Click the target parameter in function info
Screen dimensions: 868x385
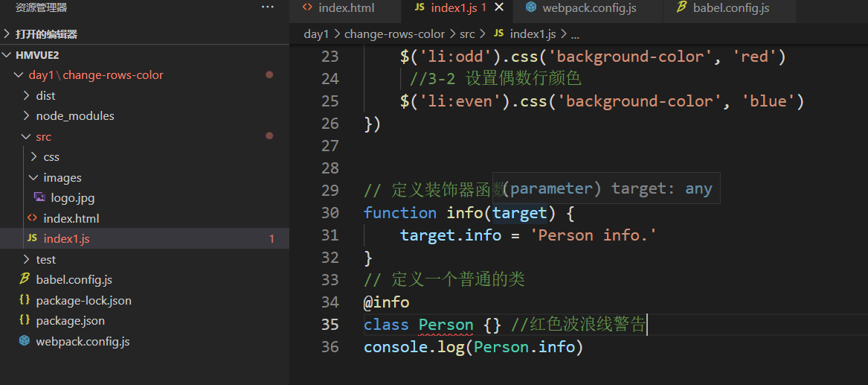pyautogui.click(x=520, y=213)
